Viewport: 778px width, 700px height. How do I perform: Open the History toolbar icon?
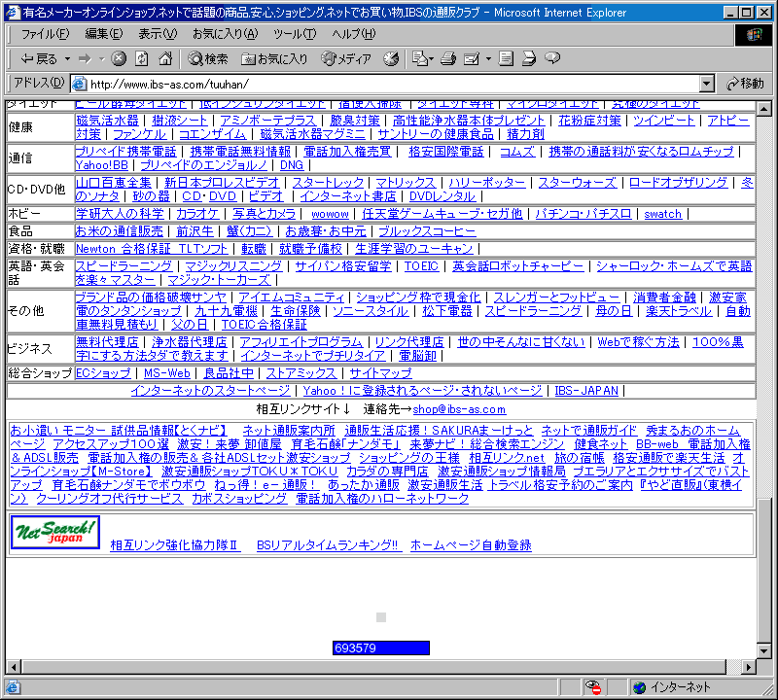click(x=391, y=59)
